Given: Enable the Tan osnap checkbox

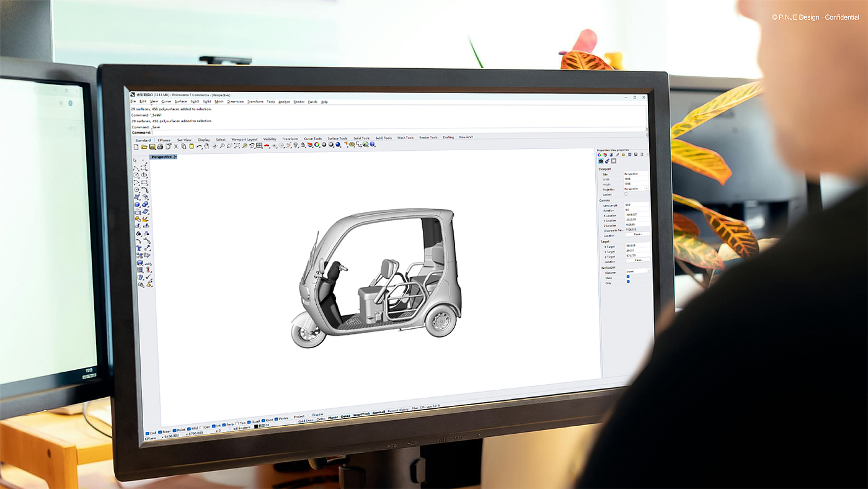Looking at the screenshot, I should point(237,423).
